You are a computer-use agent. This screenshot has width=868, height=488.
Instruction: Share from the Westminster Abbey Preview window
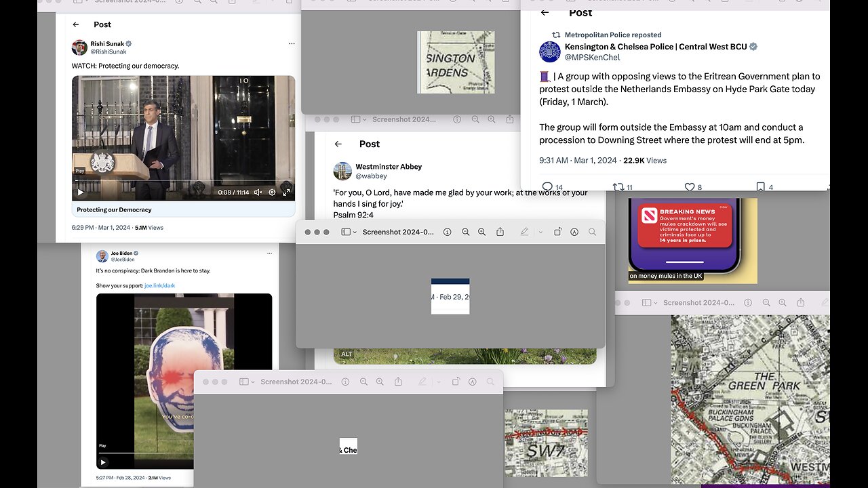[509, 119]
